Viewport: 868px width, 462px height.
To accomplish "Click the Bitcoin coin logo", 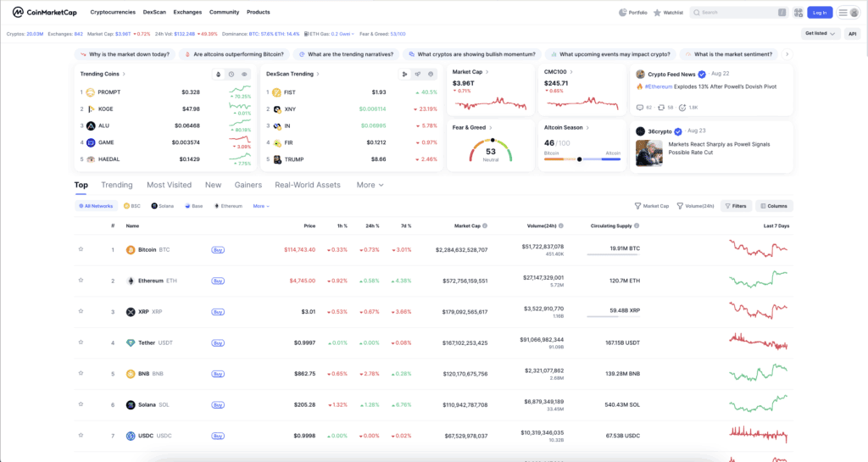I will point(131,250).
